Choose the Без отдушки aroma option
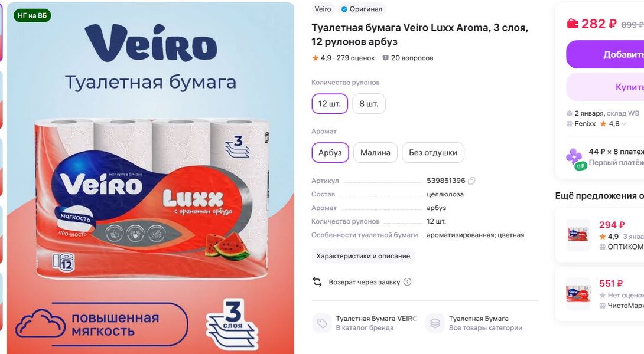 [433, 153]
